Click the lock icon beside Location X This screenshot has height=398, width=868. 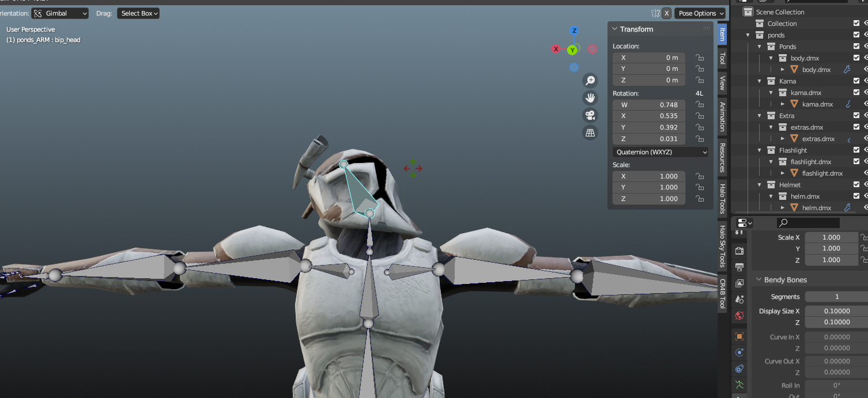tap(699, 58)
